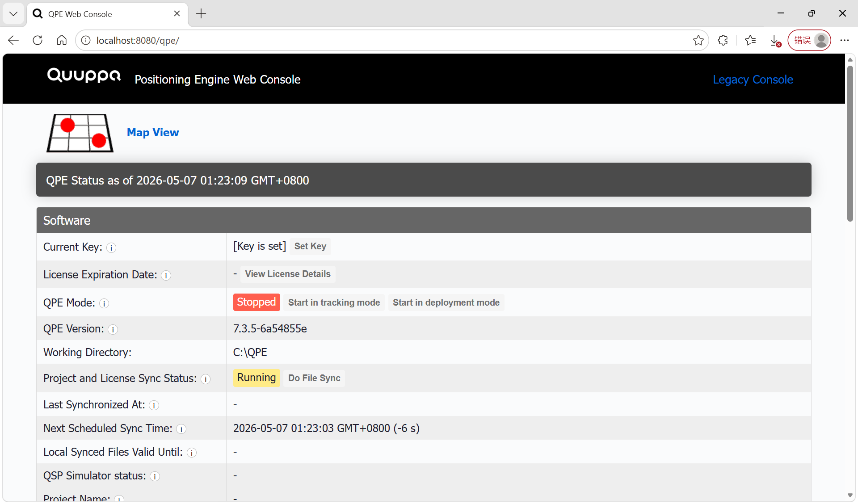This screenshot has height=504, width=858.
Task: Click the scrollbar down arrow
Action: [850, 495]
